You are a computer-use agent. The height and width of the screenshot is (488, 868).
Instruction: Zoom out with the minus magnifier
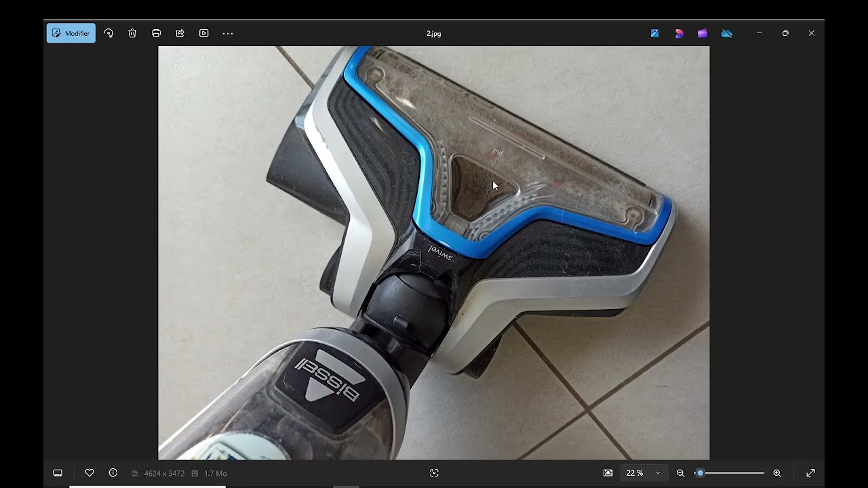click(x=680, y=473)
